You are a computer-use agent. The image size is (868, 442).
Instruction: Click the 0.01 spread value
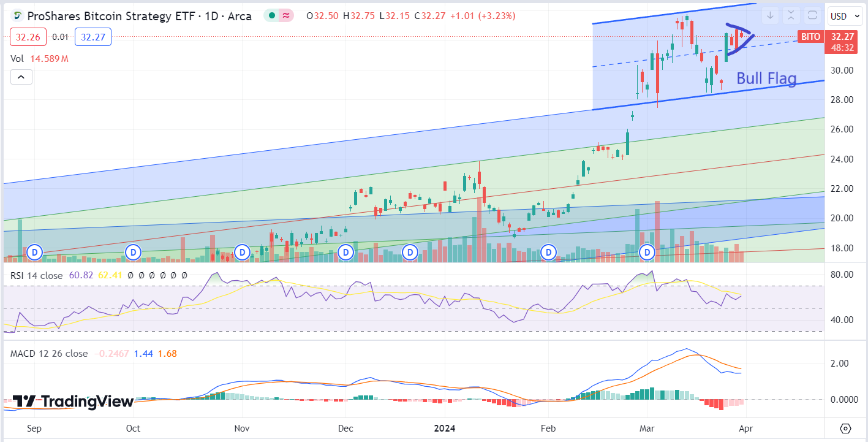click(x=61, y=37)
